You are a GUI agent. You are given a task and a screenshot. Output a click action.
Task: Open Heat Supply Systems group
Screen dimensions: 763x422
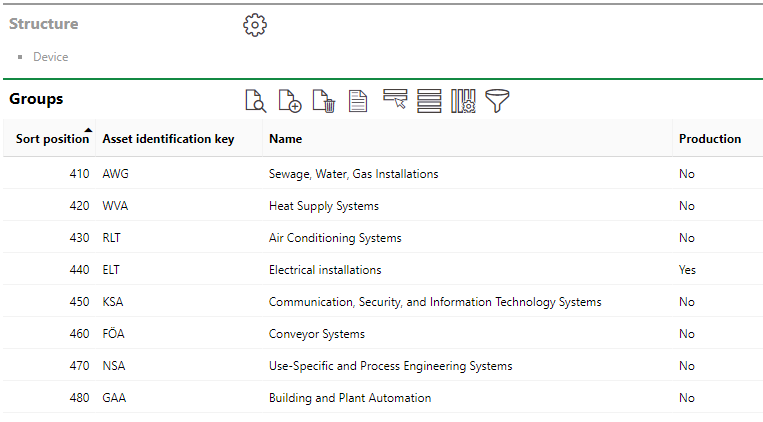(324, 206)
